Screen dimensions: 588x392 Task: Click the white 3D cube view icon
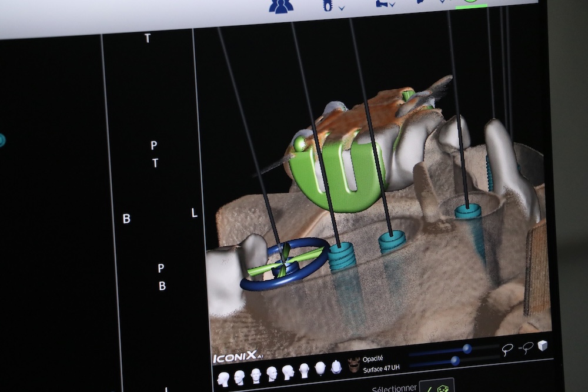point(542,346)
